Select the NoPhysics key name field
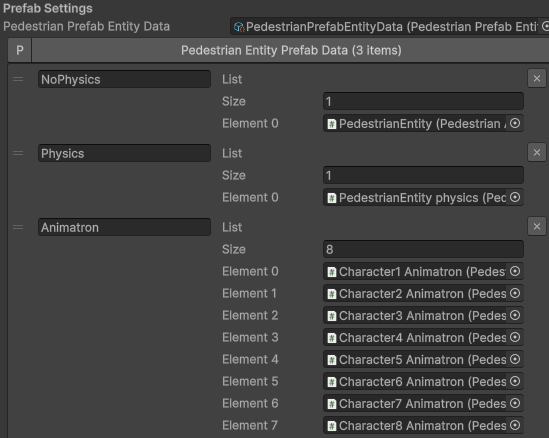The height and width of the screenshot is (438, 549). click(124, 79)
